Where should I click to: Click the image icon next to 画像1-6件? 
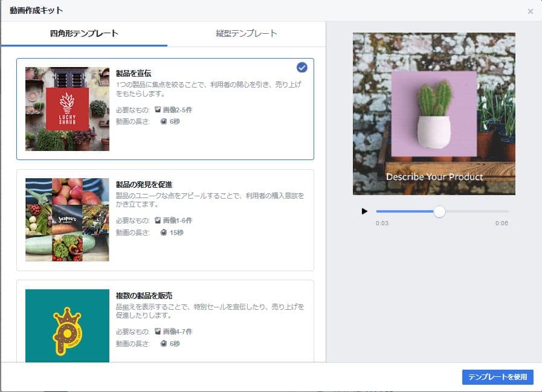coord(158,221)
